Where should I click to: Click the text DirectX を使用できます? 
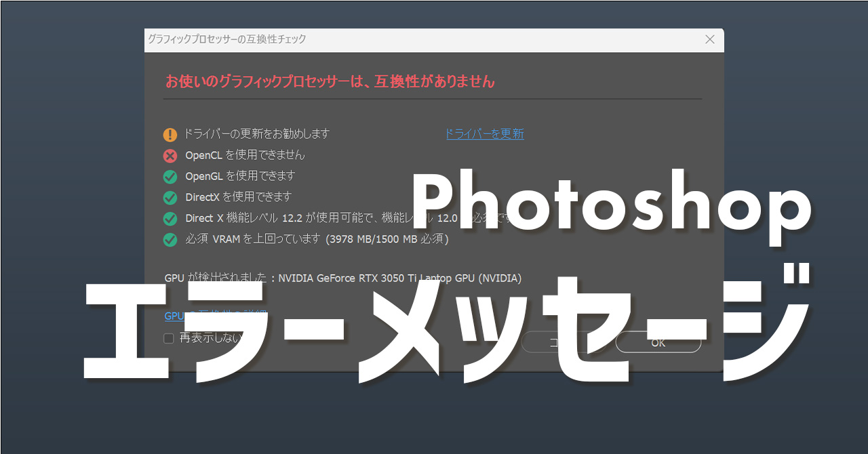238,197
